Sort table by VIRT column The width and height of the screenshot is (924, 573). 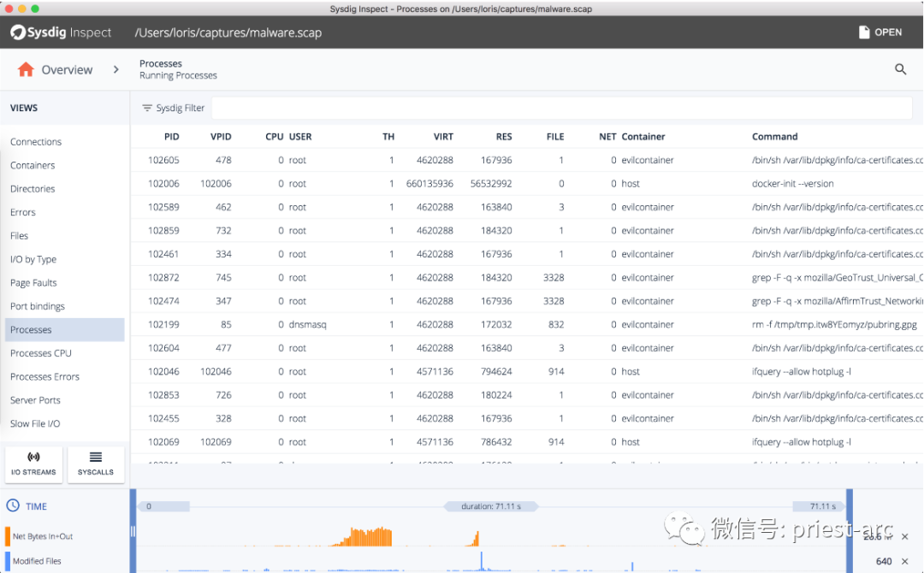443,137
